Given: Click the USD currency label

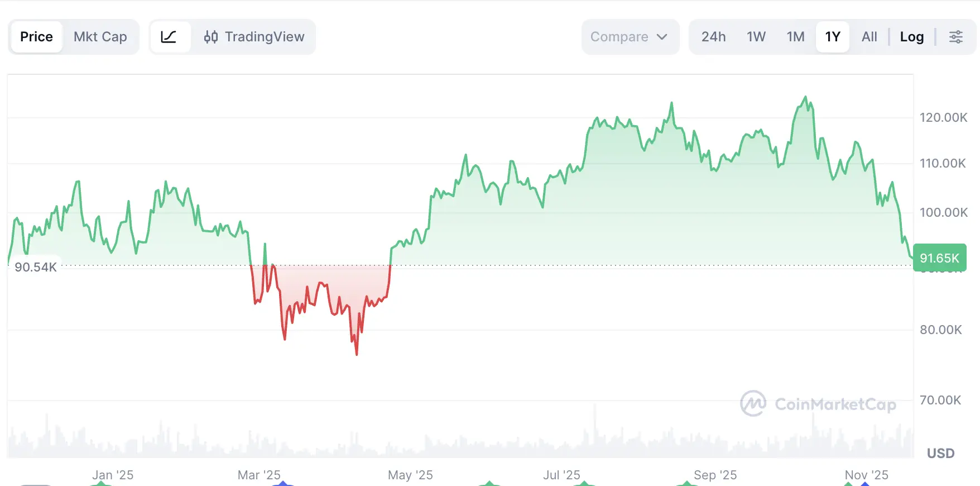Looking at the screenshot, I should click(x=940, y=453).
